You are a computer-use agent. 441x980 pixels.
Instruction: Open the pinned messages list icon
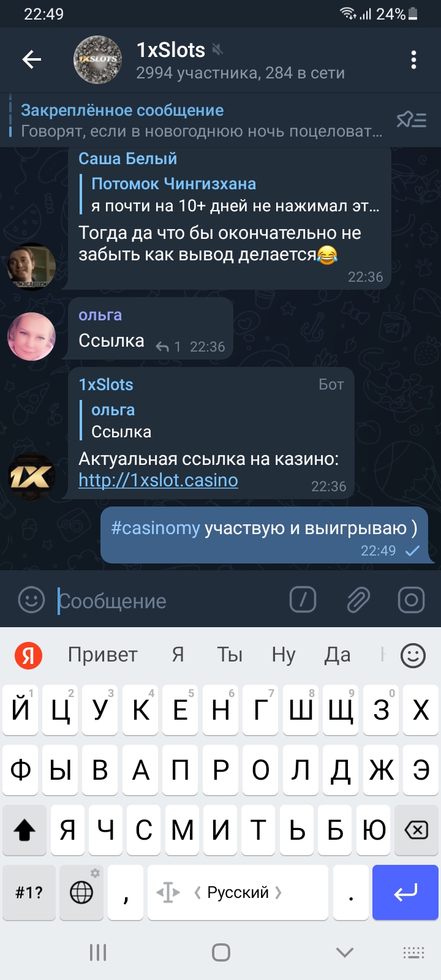click(412, 119)
